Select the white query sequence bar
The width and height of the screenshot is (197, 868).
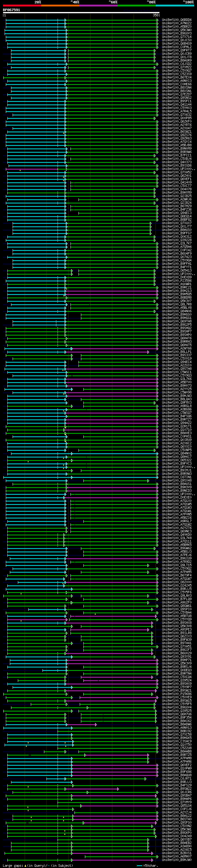click(x=81, y=13)
